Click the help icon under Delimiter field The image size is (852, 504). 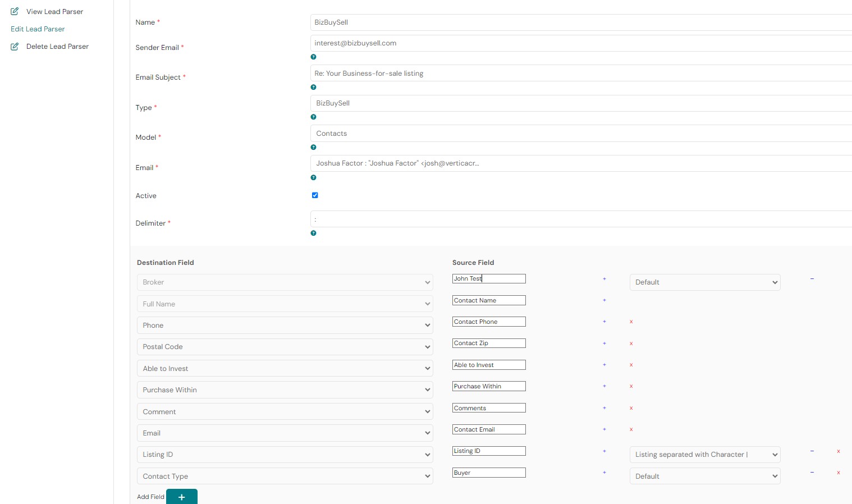pos(313,233)
